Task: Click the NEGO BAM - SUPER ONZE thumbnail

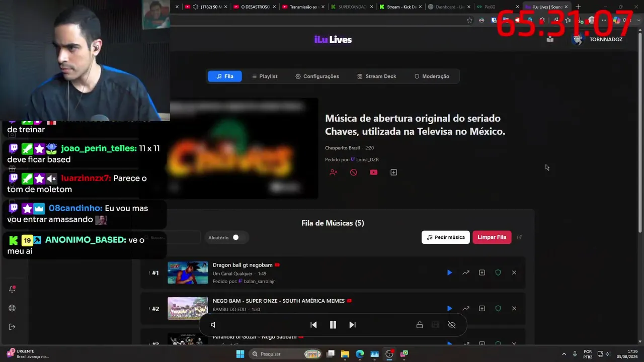Action: pyautogui.click(x=188, y=308)
